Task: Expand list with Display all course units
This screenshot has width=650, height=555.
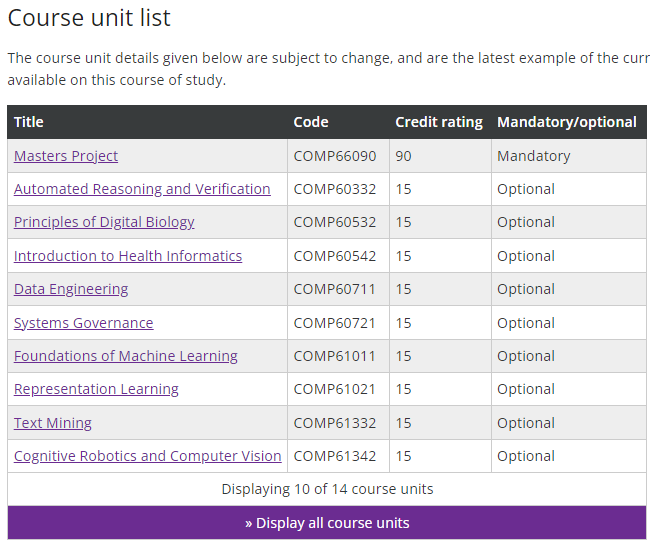Action: point(327,523)
